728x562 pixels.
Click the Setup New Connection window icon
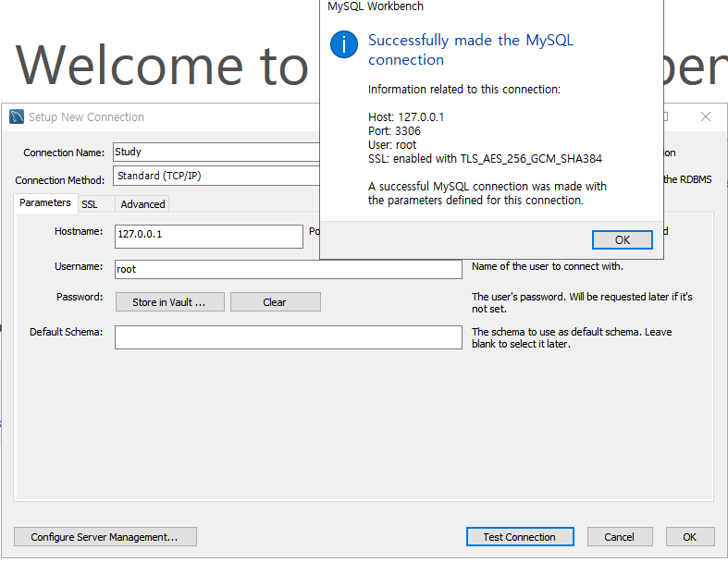click(x=17, y=116)
